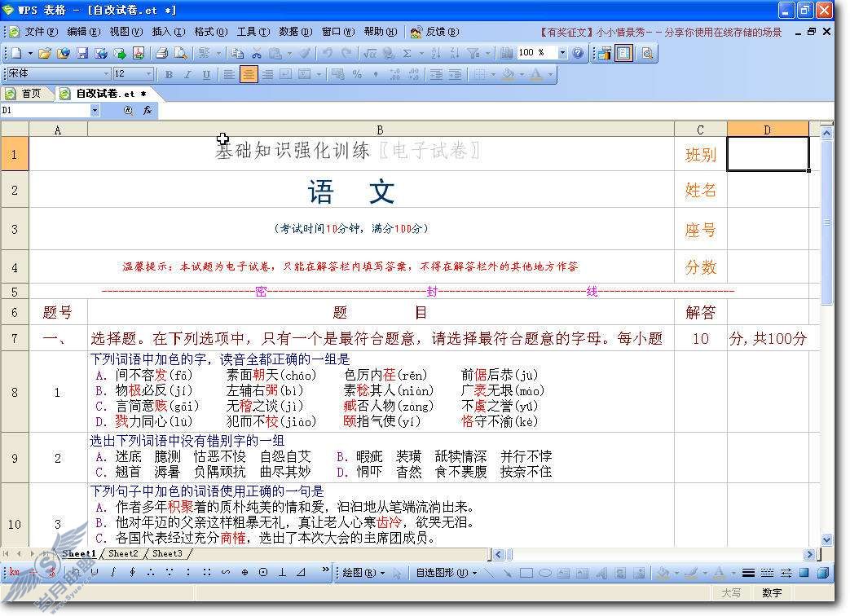This screenshot has height=616, width=850.
Task: Sort ascending A-Z icon
Action: click(x=436, y=53)
